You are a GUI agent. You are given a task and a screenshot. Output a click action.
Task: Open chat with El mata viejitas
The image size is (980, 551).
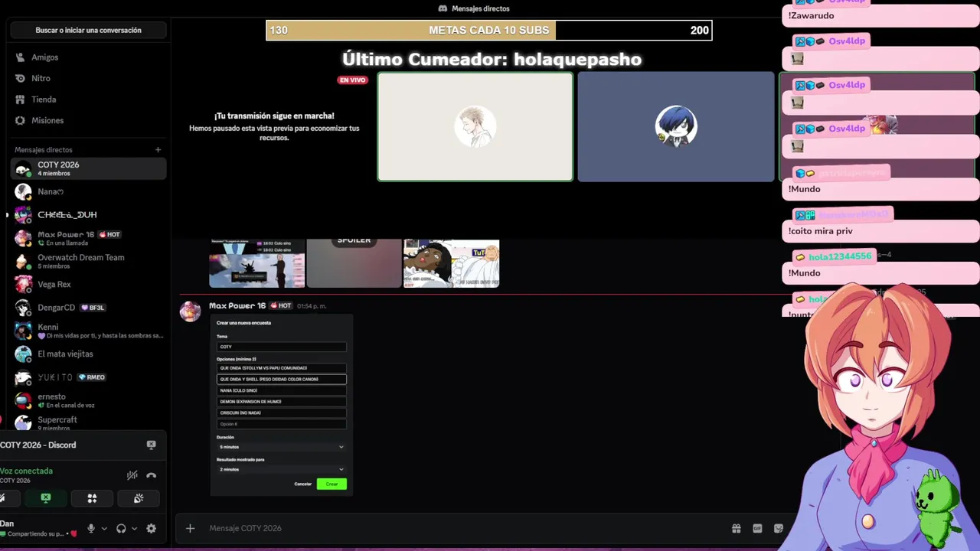pyautogui.click(x=88, y=354)
